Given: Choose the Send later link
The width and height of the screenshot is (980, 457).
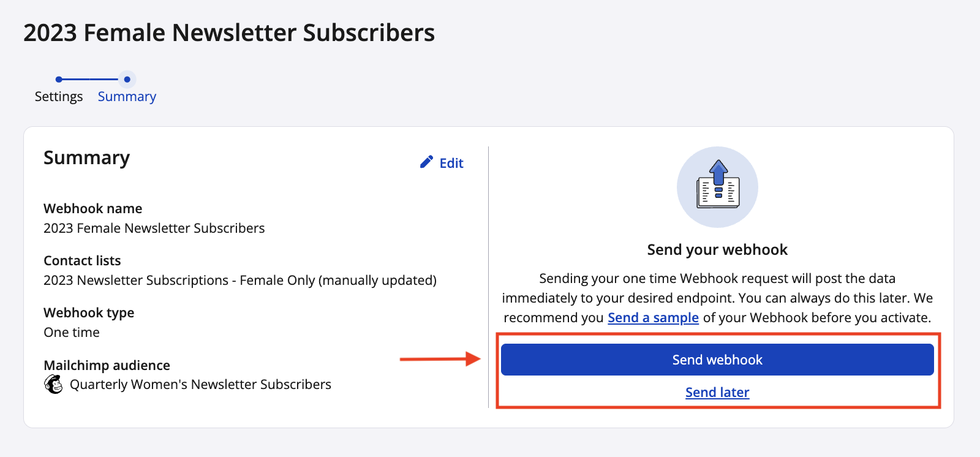Looking at the screenshot, I should pos(717,392).
